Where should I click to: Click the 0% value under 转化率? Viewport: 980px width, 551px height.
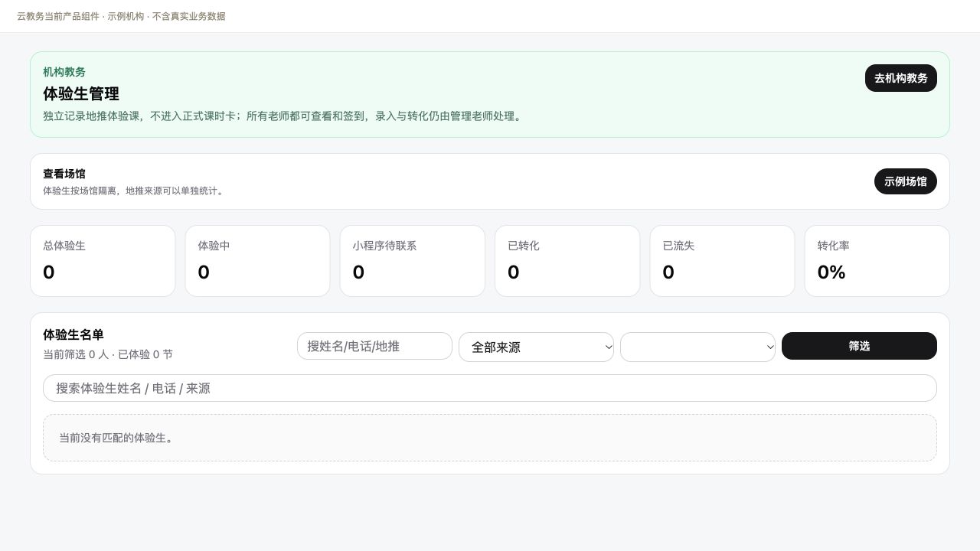[831, 272]
